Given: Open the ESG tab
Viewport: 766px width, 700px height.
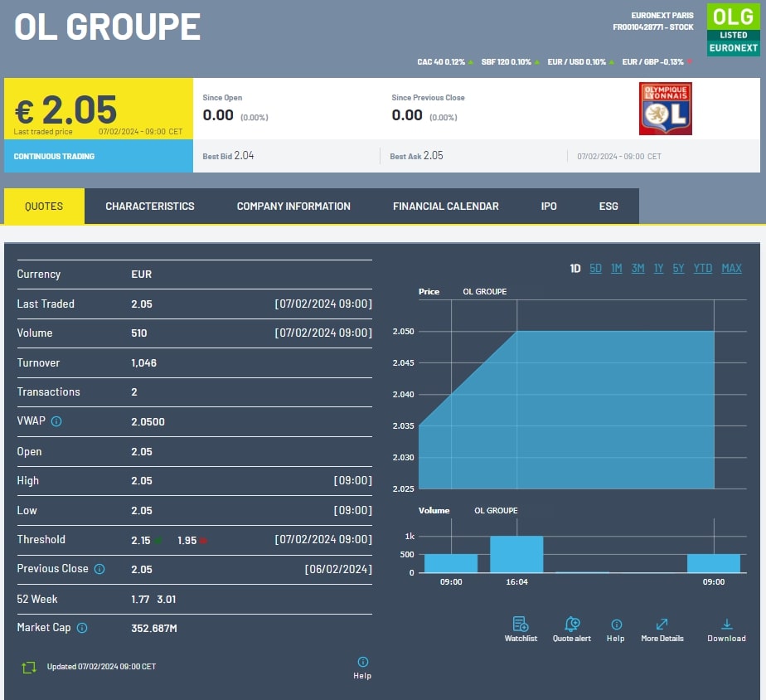Looking at the screenshot, I should coord(608,207).
